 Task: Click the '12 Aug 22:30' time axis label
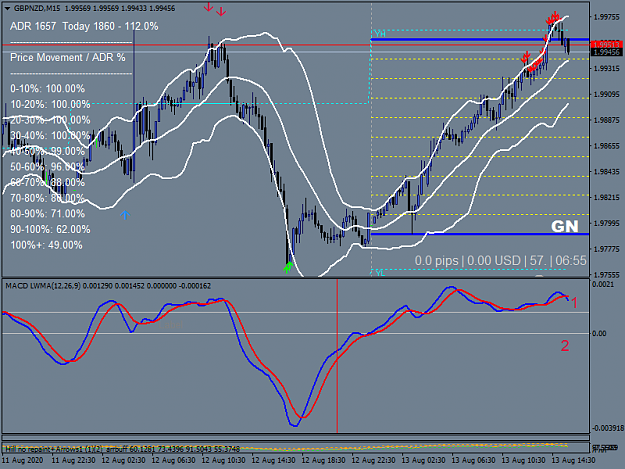pos(374,461)
